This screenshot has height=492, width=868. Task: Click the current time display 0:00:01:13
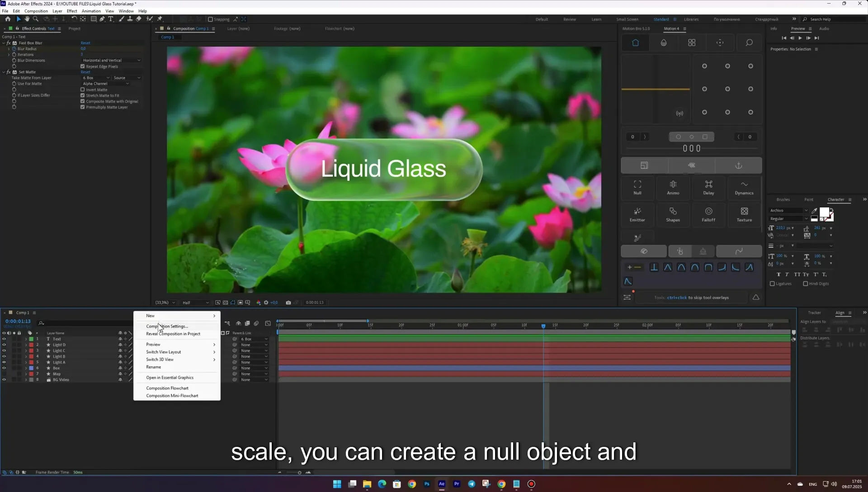(18, 321)
